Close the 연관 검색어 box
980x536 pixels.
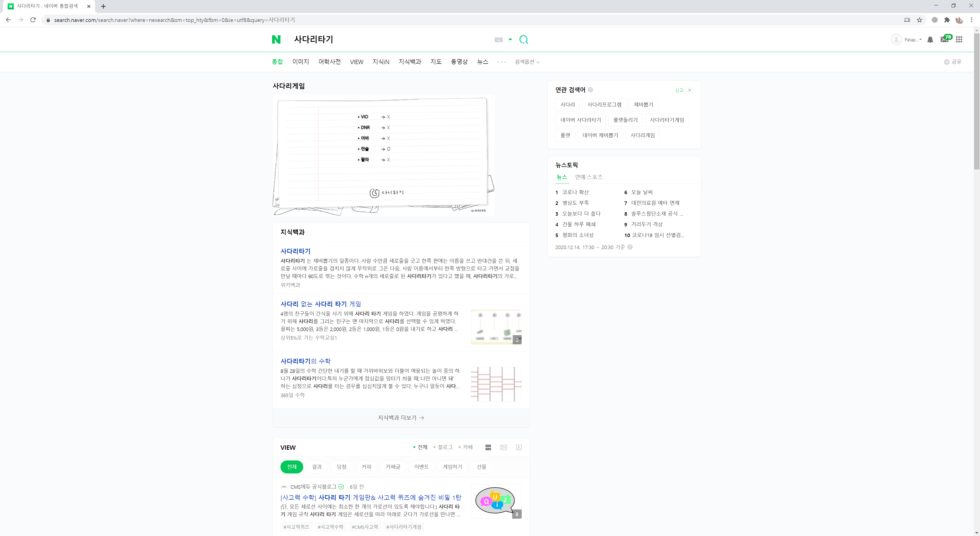(x=689, y=90)
